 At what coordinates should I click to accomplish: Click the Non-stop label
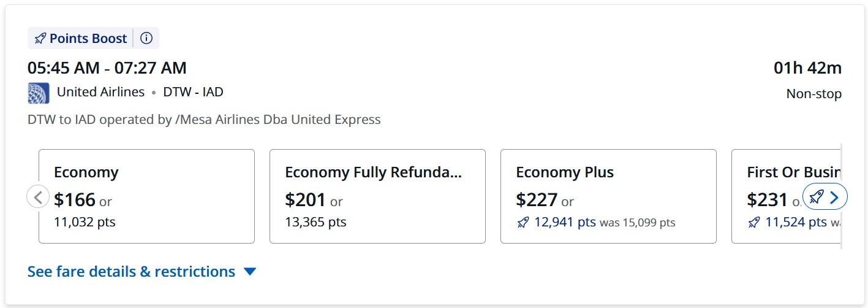(x=813, y=94)
